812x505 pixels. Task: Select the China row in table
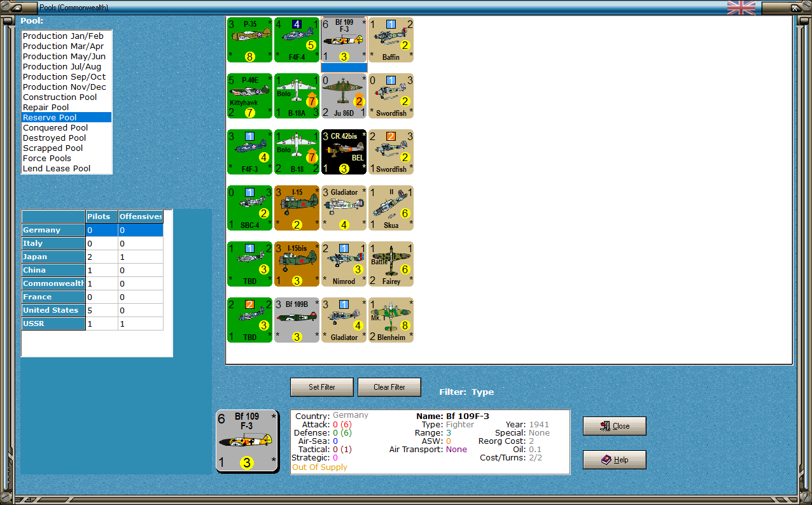point(92,270)
